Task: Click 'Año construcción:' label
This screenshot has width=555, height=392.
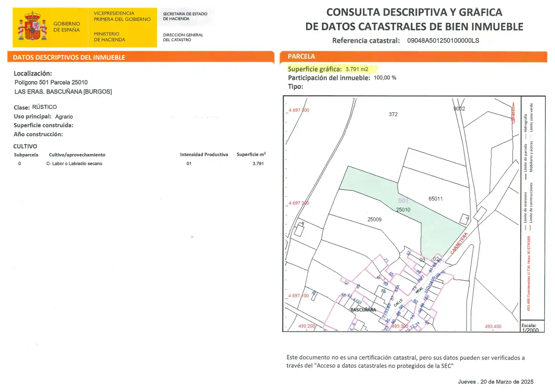Action: click(38, 134)
